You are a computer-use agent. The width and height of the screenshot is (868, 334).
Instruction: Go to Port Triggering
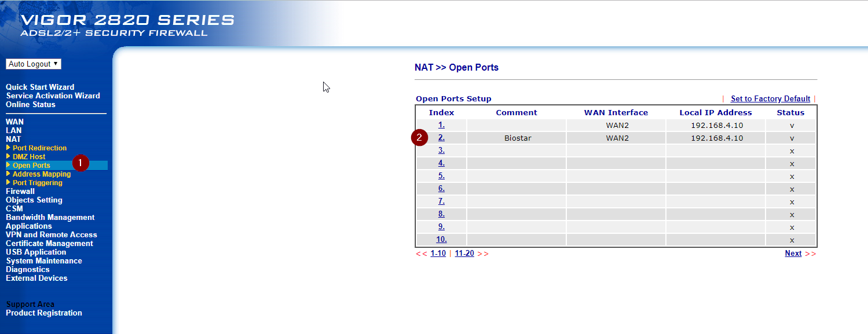pos(37,183)
